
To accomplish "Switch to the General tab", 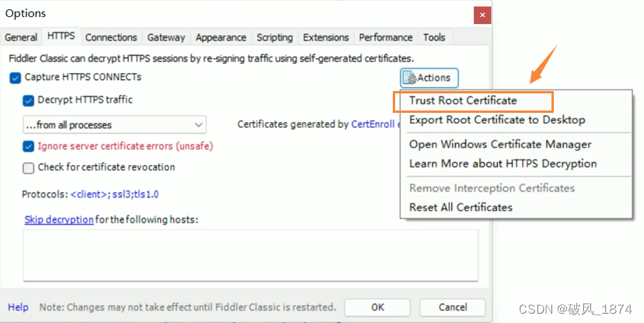I will (21, 37).
